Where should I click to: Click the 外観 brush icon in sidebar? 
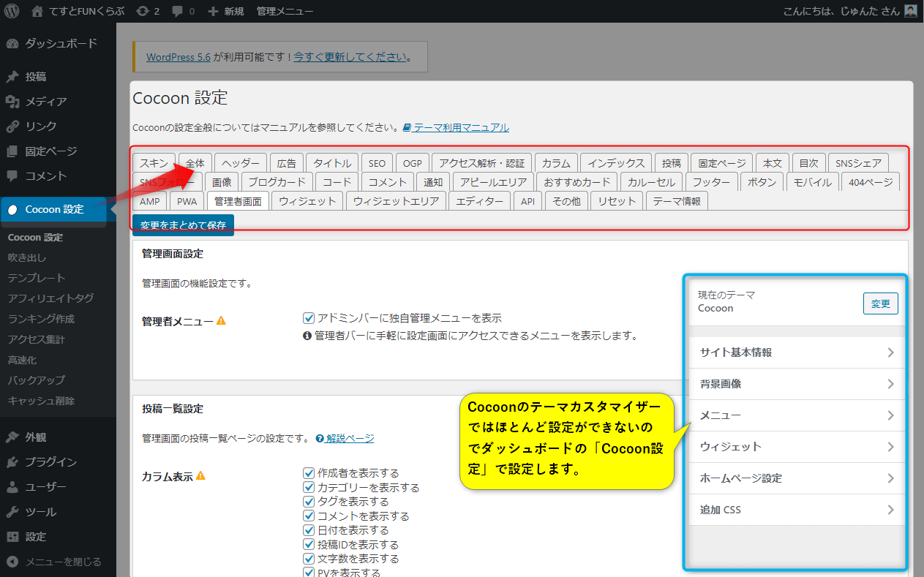pyautogui.click(x=12, y=437)
